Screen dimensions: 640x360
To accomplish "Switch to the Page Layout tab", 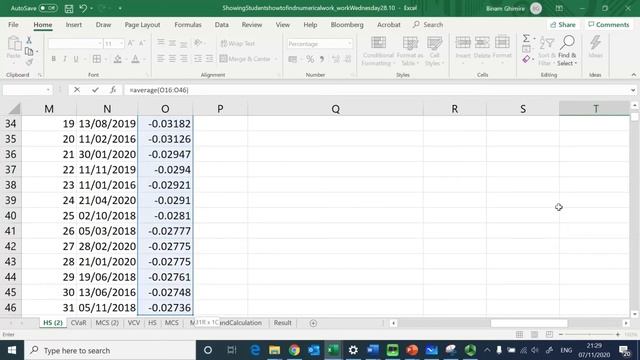I will pos(142,24).
